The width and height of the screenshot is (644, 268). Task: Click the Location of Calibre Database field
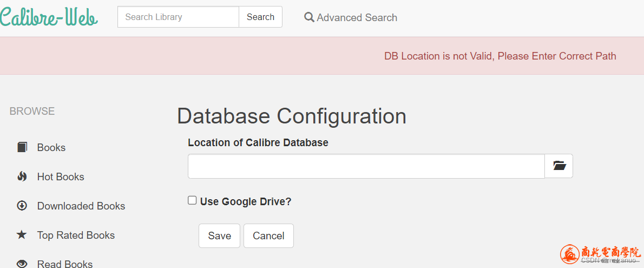(366, 166)
